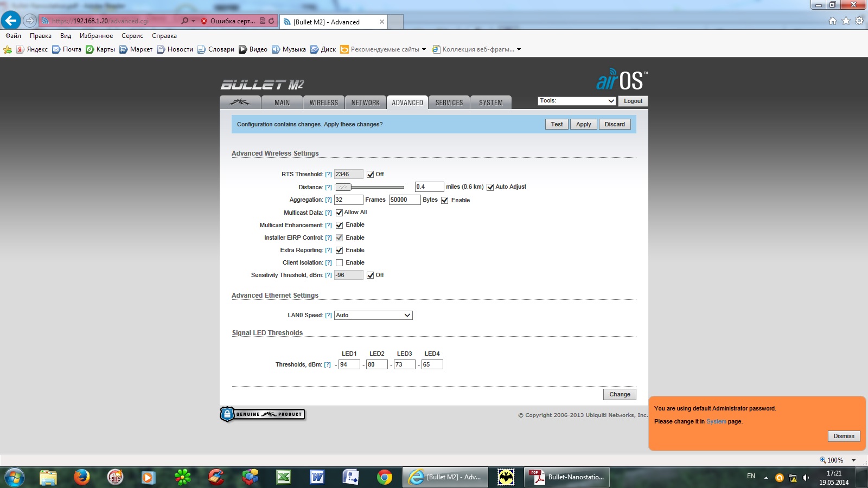The height and width of the screenshot is (488, 868).
Task: Open the zoom level dropdown arrow
Action: pos(854,460)
